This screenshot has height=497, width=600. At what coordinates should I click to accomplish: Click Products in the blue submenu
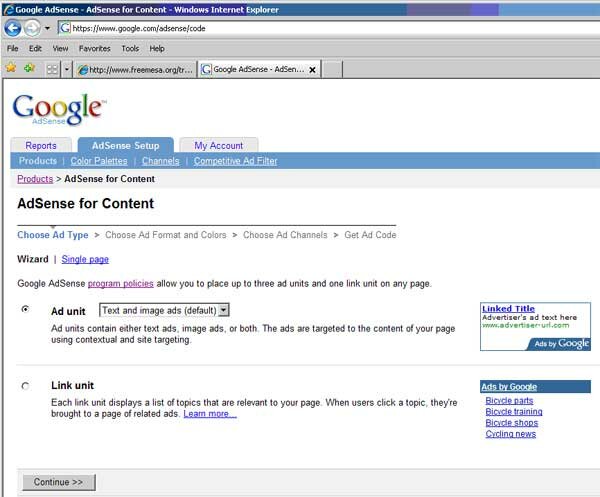(38, 161)
